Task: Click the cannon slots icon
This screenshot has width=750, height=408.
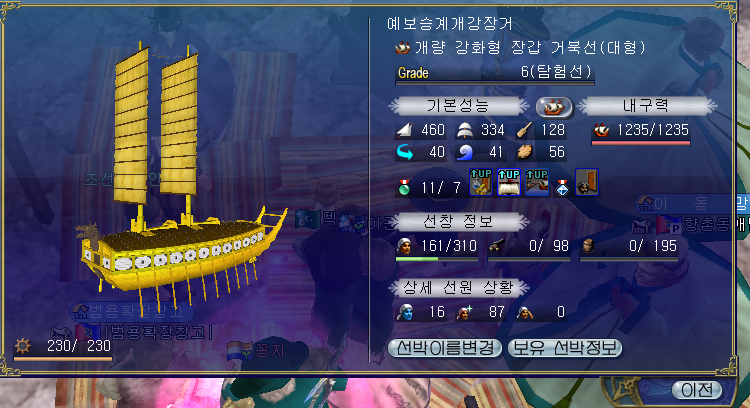Action: [496, 246]
